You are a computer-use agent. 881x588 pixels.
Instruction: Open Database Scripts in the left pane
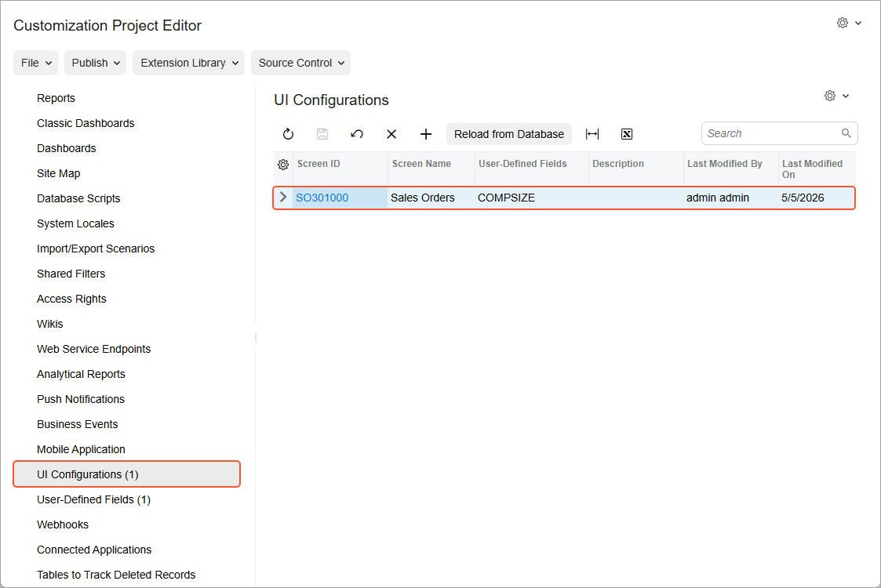[x=78, y=199]
